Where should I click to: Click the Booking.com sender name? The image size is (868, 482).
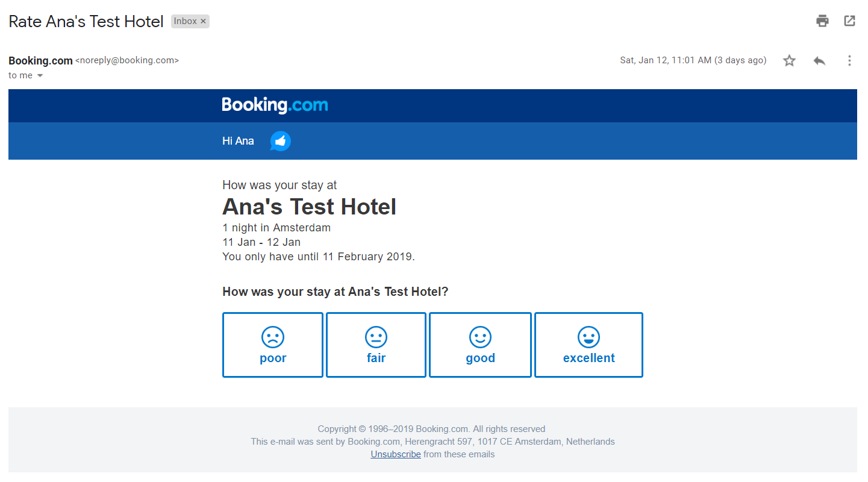point(40,60)
